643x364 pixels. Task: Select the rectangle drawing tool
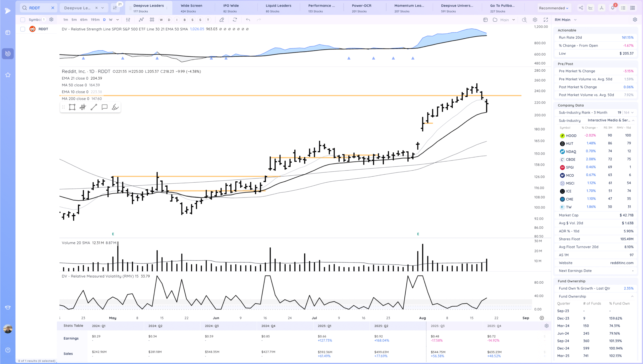tap(72, 107)
